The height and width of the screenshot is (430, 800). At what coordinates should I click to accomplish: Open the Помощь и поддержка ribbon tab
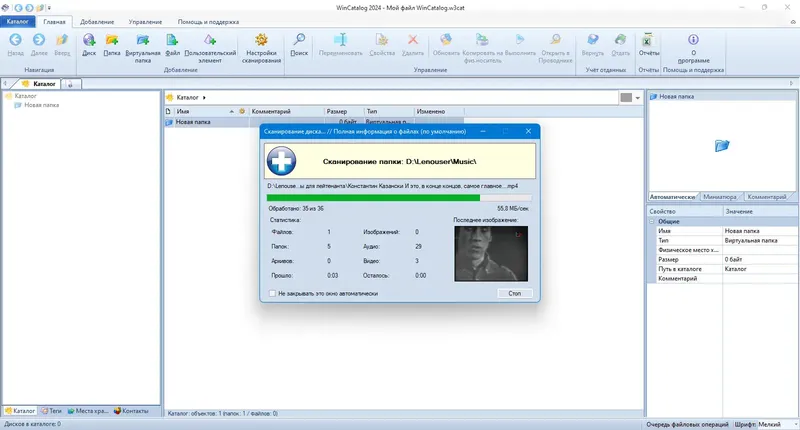[x=208, y=22]
